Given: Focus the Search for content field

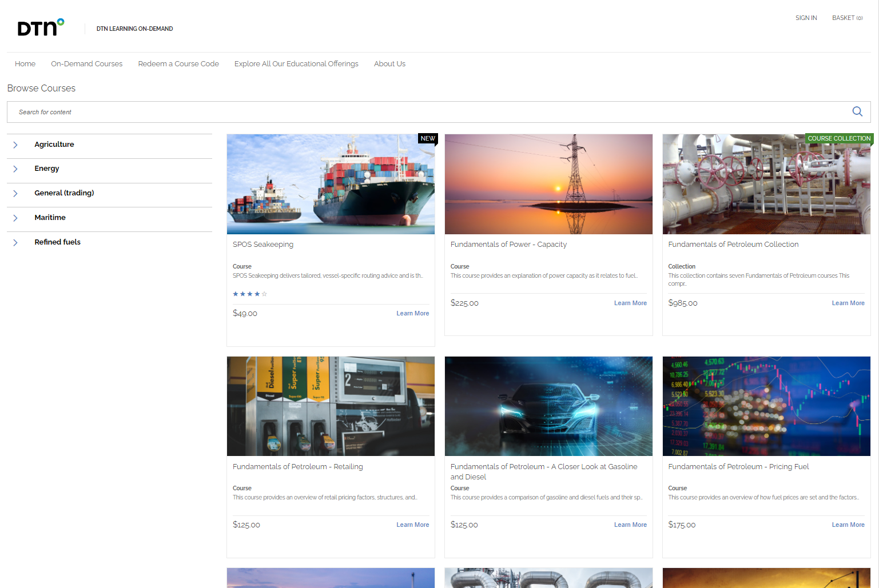Looking at the screenshot, I should coord(439,112).
